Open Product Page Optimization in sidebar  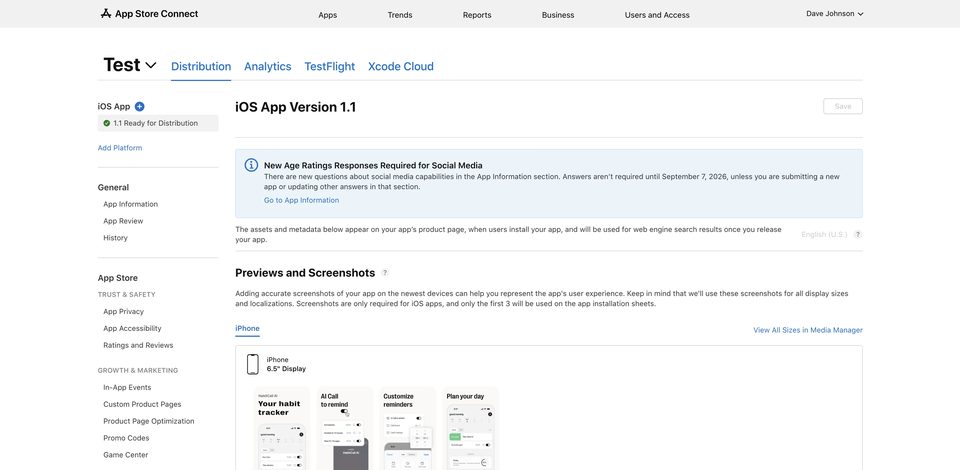point(149,421)
